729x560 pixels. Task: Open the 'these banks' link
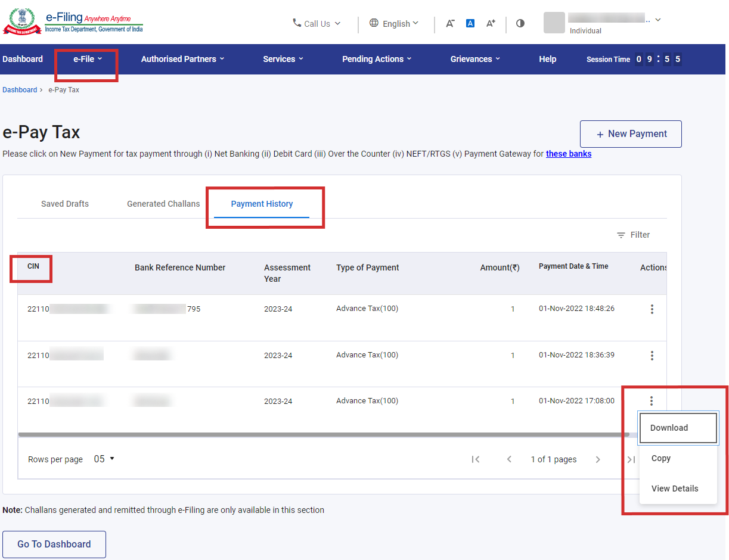pyautogui.click(x=569, y=154)
